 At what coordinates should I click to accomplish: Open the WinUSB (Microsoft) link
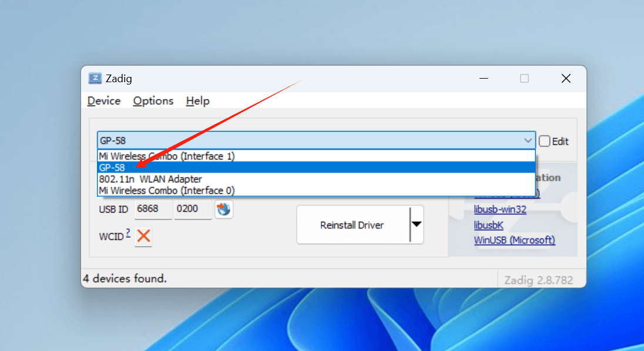(x=514, y=240)
